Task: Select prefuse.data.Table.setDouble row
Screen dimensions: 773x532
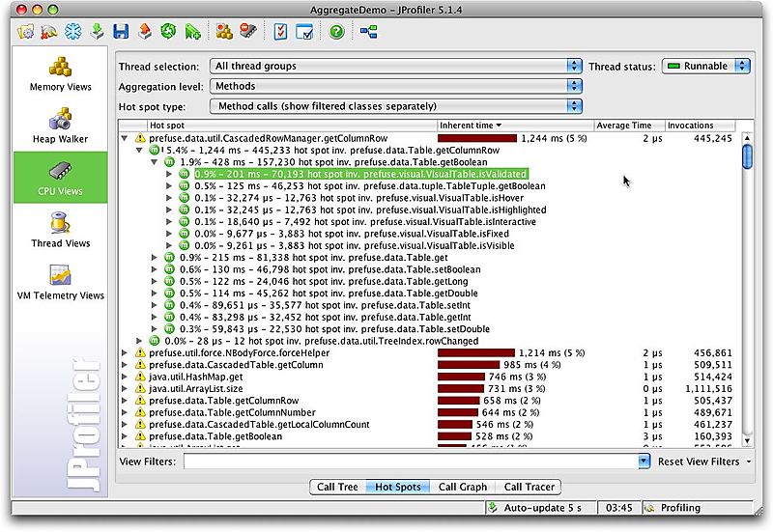Action: coord(334,329)
